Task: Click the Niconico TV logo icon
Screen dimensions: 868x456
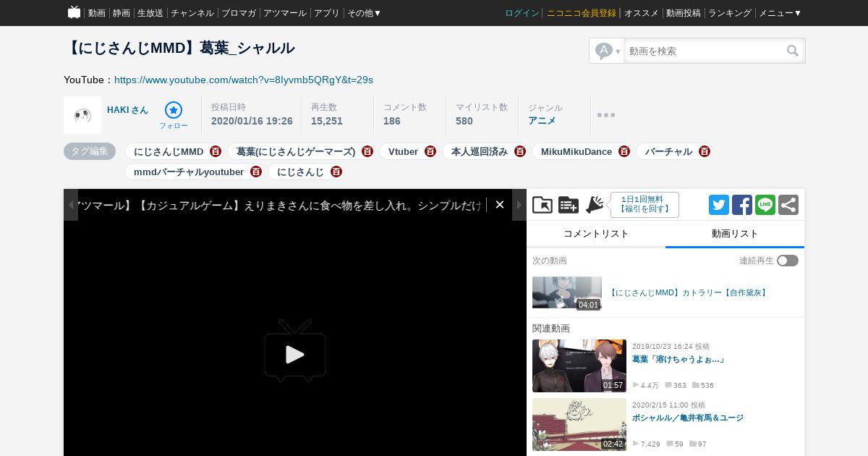Action: 74,12
